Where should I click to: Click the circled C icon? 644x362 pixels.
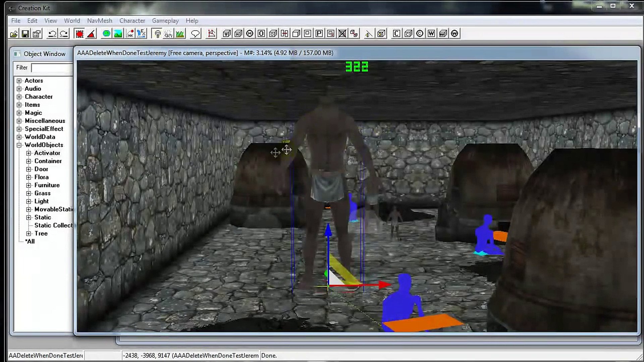420,34
